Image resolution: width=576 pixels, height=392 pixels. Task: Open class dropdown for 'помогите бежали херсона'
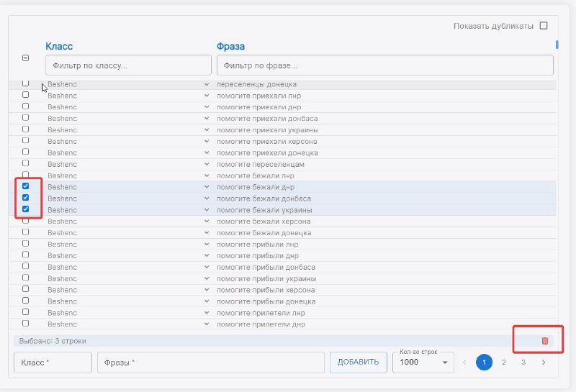206,222
